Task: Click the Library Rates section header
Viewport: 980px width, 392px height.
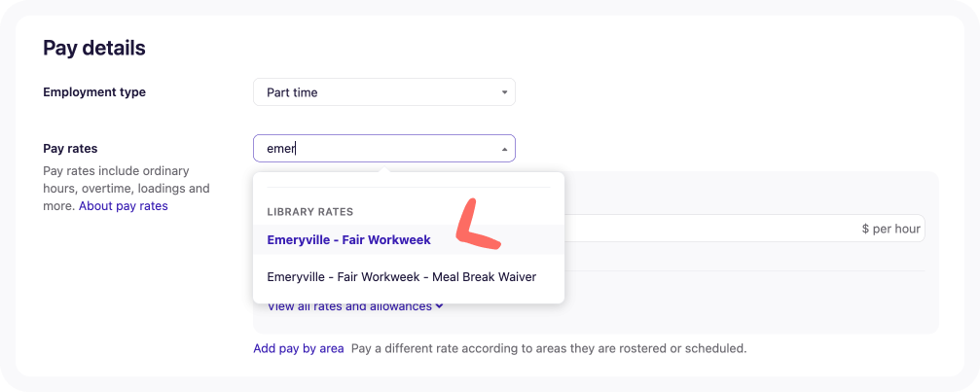Action: coord(310,212)
